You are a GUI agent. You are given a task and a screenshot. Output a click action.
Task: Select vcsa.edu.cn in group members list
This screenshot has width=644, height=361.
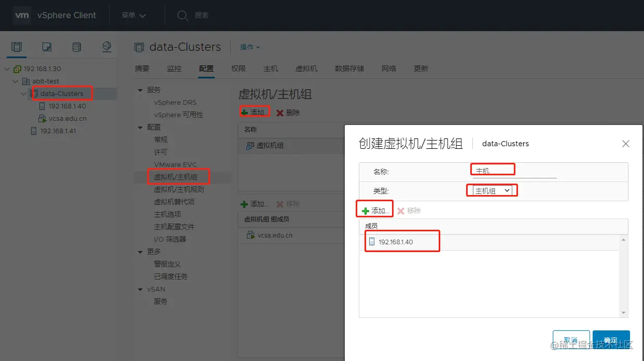coord(275,235)
